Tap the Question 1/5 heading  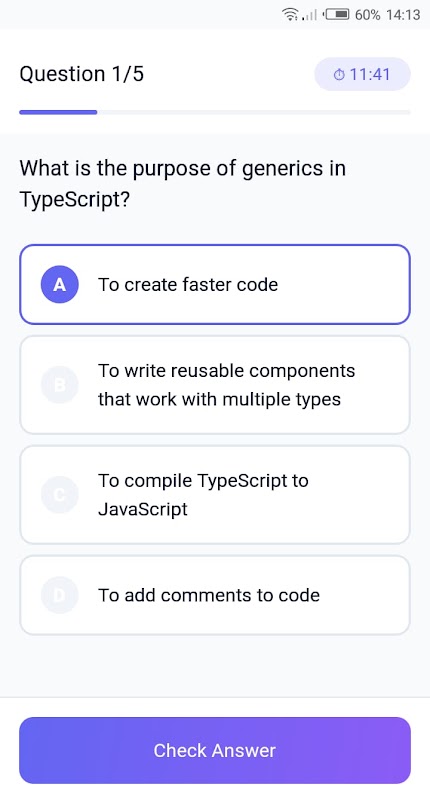pyautogui.click(x=82, y=74)
